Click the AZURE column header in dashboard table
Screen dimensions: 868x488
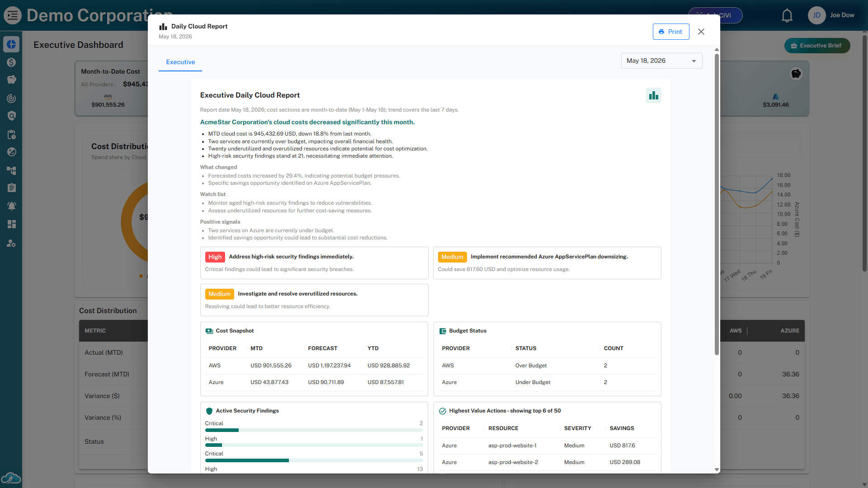pyautogui.click(x=789, y=331)
